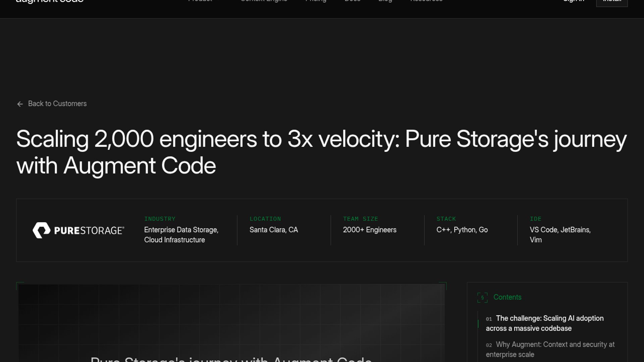Image resolution: width=644 pixels, height=362 pixels.
Task: Click the Pure Storage logo
Action: (78, 230)
